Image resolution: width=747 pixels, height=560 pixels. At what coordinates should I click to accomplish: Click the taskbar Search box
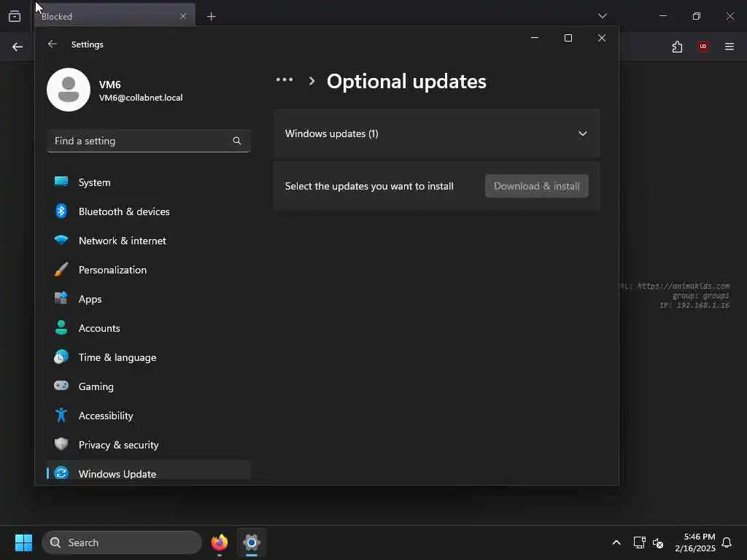122,542
